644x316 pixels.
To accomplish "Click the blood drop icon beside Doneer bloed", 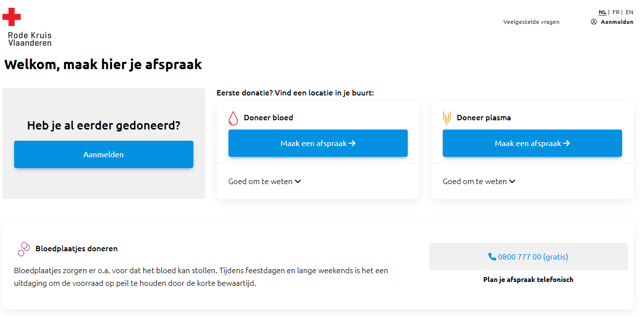I will (x=233, y=118).
